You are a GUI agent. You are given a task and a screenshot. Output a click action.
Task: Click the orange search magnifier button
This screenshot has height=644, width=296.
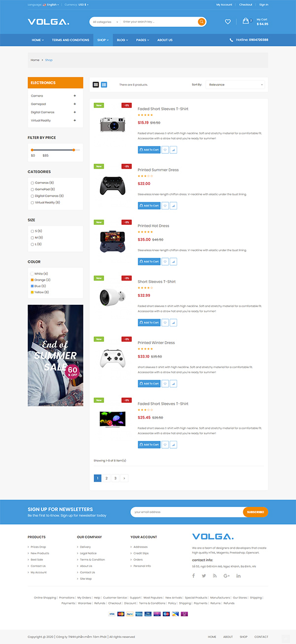[x=201, y=22]
